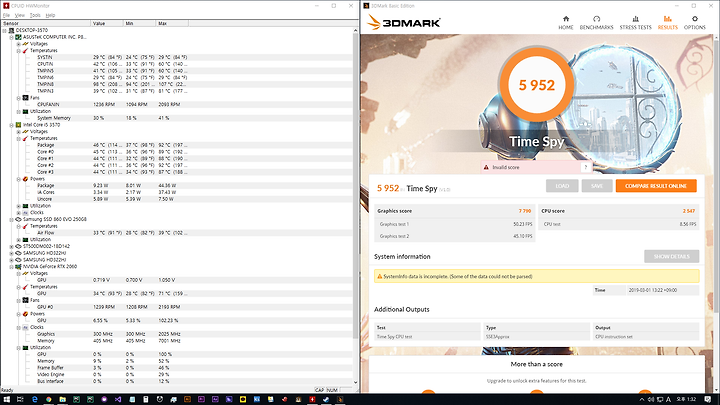Select the Frame Buffer utilization row

pyautogui.click(x=178, y=368)
